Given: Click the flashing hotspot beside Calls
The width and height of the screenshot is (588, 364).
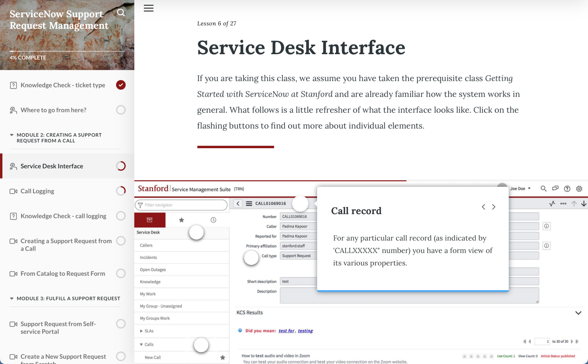Looking at the screenshot, I should (x=201, y=345).
